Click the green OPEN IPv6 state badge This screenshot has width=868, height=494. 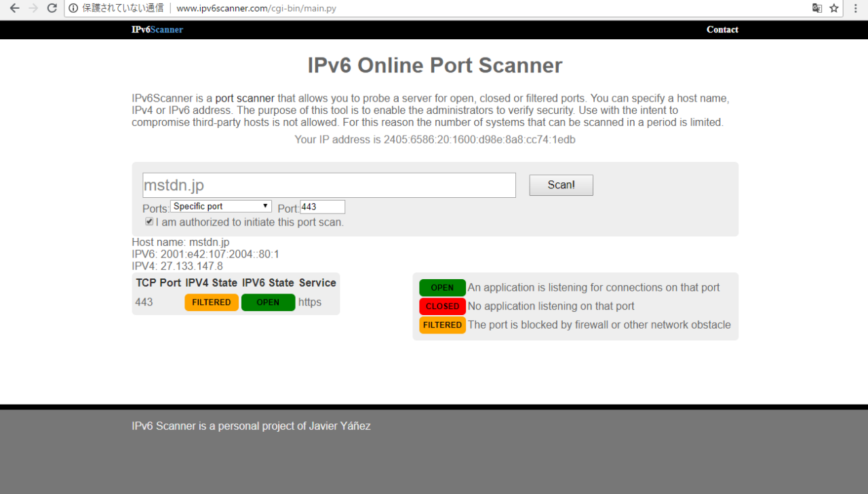point(268,302)
